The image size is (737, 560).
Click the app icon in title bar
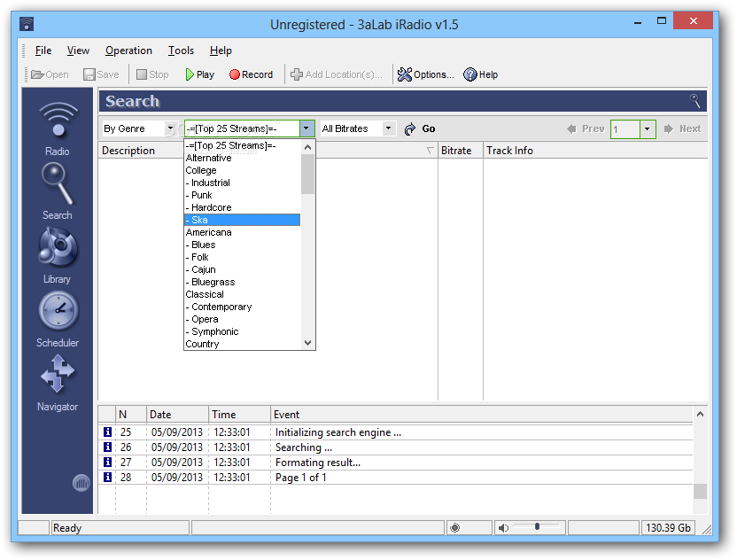point(27,24)
